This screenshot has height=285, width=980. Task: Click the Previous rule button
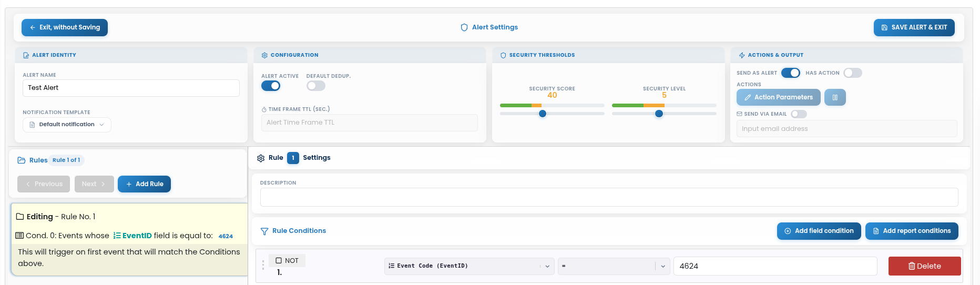[44, 184]
